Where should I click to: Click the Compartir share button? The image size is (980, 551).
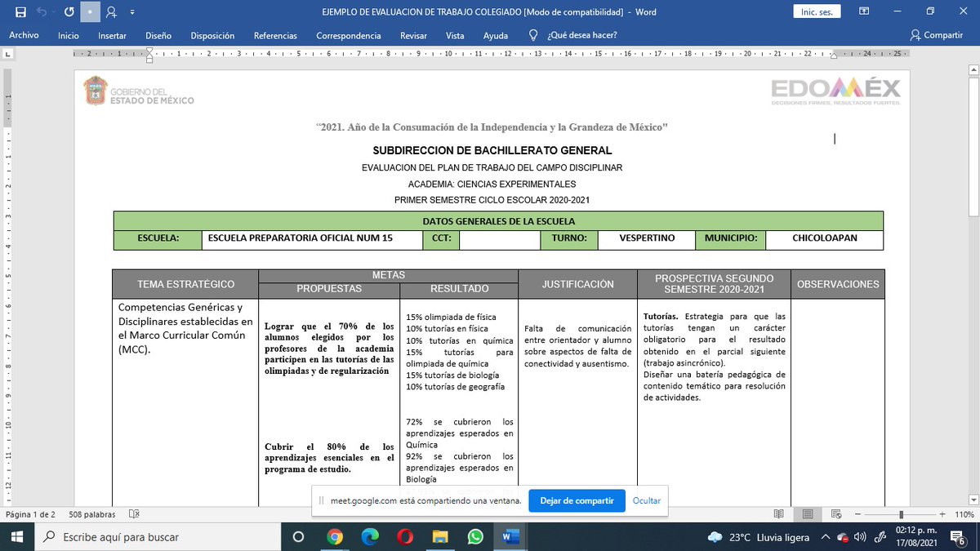pyautogui.click(x=936, y=35)
